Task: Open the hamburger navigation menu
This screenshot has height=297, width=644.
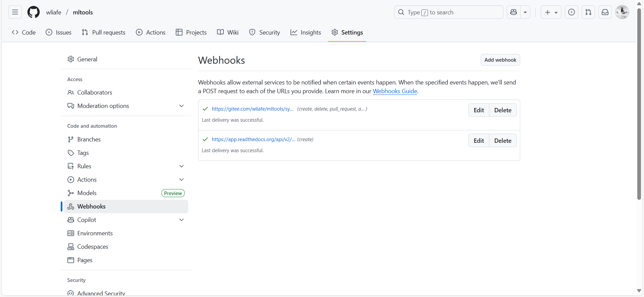Action: (15, 12)
